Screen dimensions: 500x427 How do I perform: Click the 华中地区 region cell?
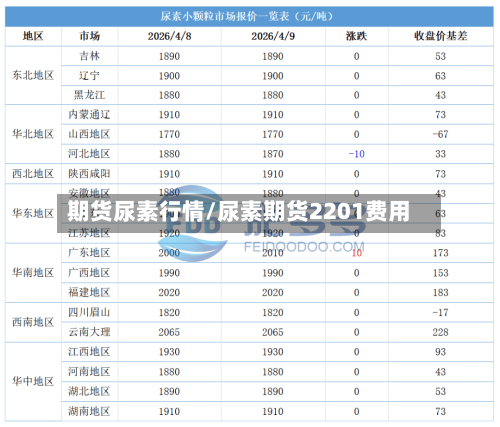[33, 381]
